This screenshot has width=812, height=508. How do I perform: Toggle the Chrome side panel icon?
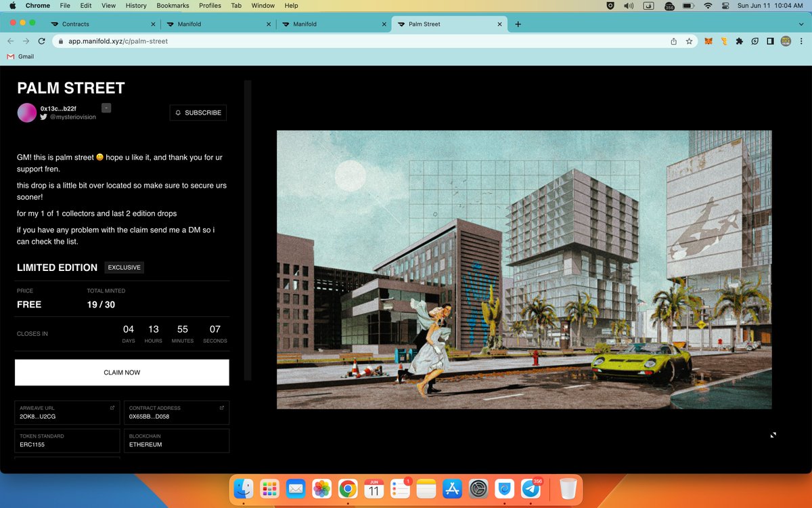point(770,41)
